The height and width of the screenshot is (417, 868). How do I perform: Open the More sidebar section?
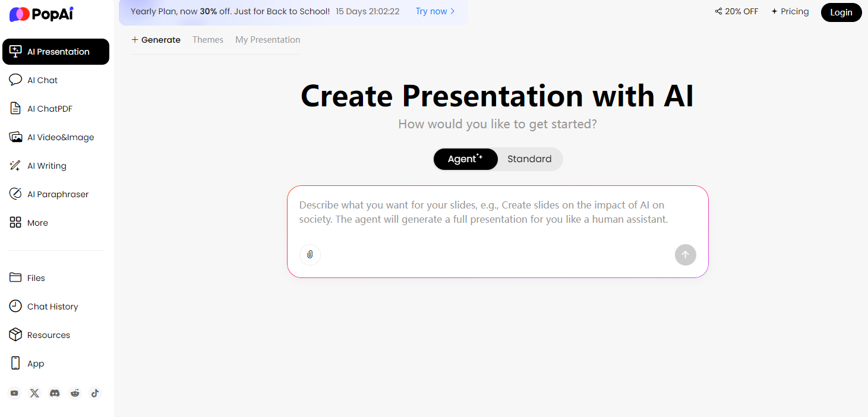pyautogui.click(x=36, y=222)
